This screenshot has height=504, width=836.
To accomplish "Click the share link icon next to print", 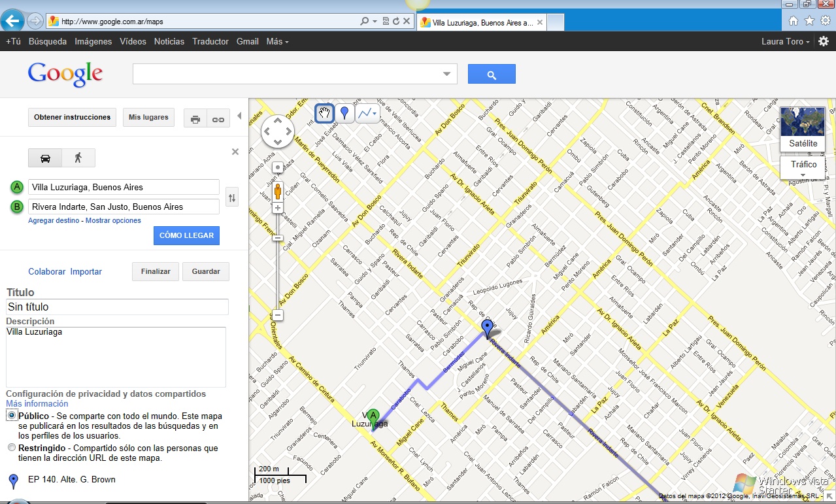I will [x=218, y=118].
